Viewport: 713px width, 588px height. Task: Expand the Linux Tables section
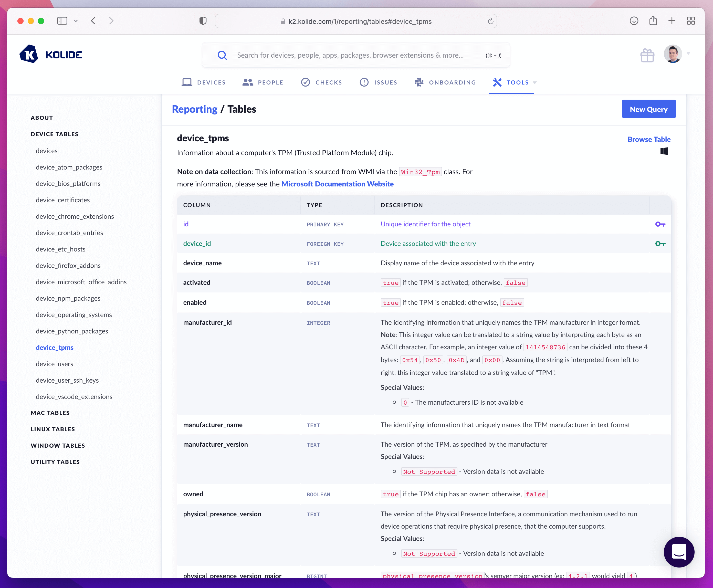[53, 429]
